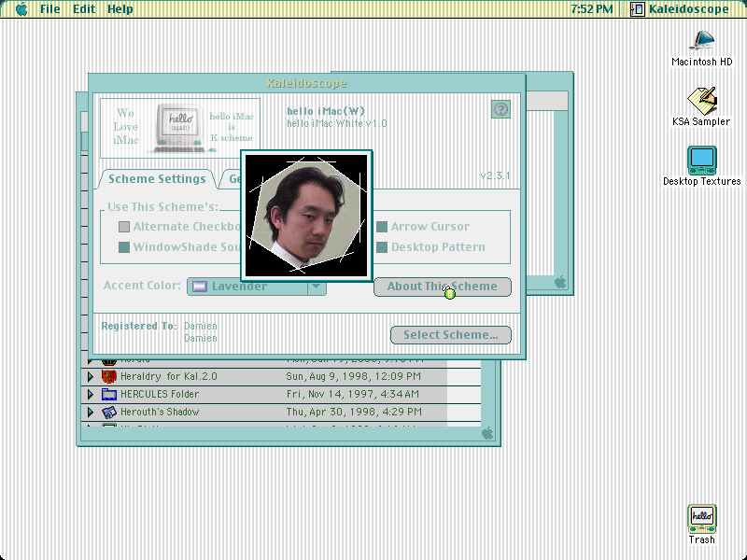The image size is (747, 560).
Task: Click the Herouth's Shadow file name
Action: (160, 412)
